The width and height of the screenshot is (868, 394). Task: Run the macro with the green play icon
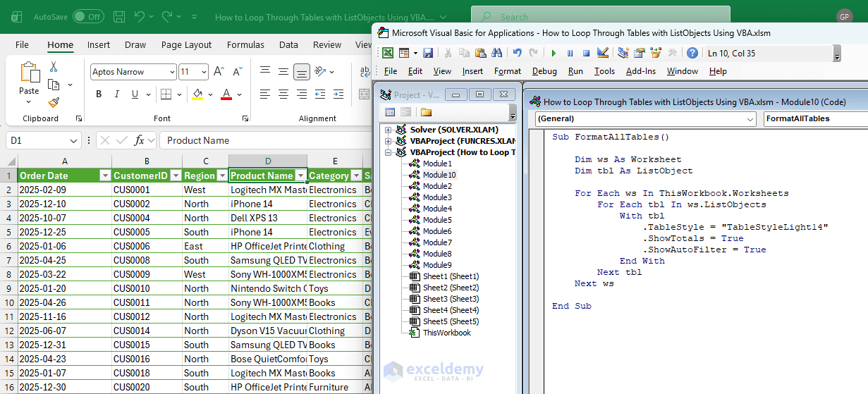(554, 53)
